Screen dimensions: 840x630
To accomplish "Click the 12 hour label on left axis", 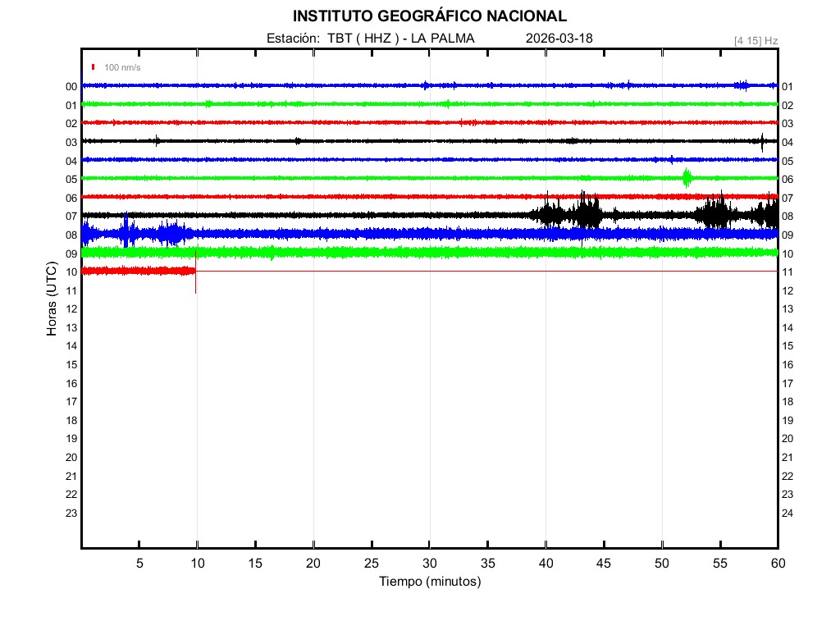I will 71,308.
